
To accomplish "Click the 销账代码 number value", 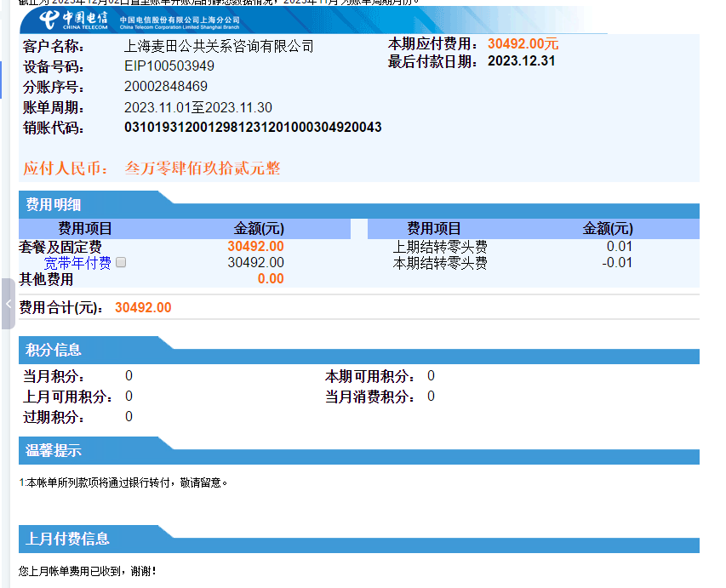I will click(x=253, y=128).
